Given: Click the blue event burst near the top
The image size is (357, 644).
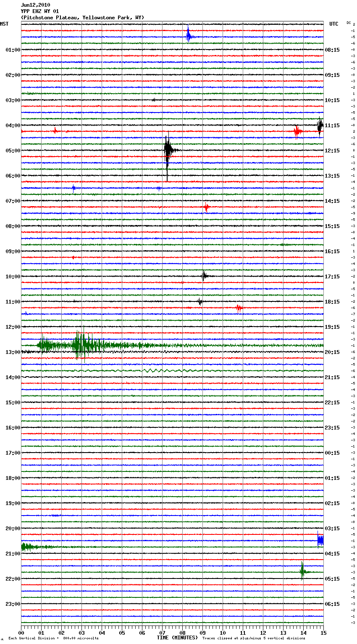Looking at the screenshot, I should 189,35.
